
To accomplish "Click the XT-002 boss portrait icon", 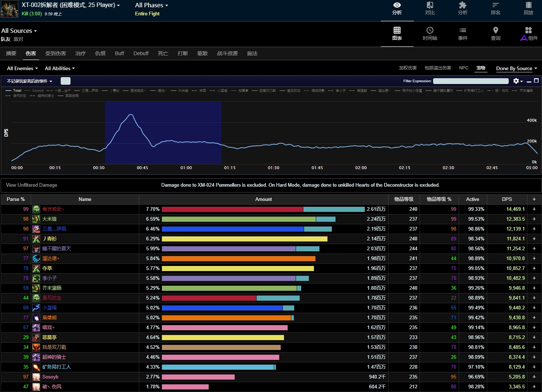I will (10, 9).
